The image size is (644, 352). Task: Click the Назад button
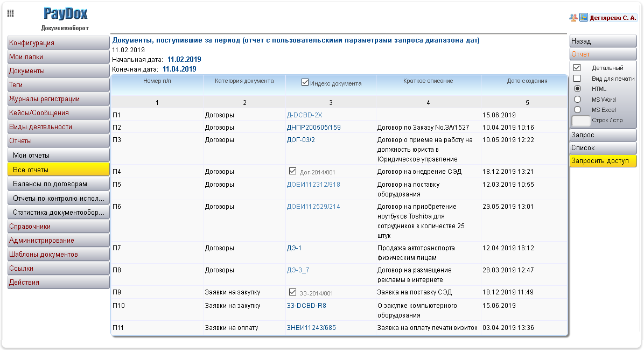pos(603,40)
